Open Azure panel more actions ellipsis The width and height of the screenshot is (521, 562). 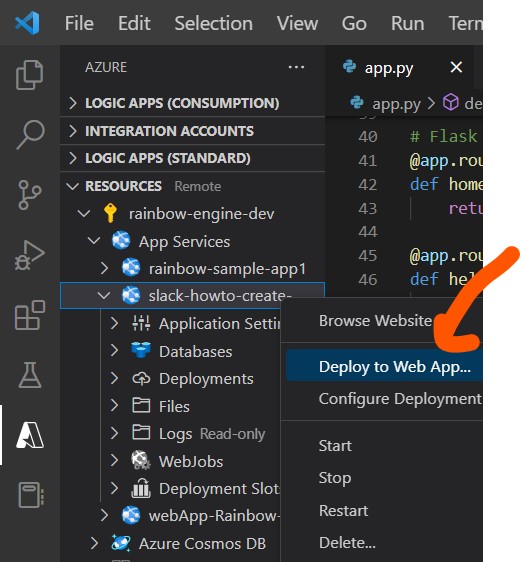pyautogui.click(x=296, y=67)
